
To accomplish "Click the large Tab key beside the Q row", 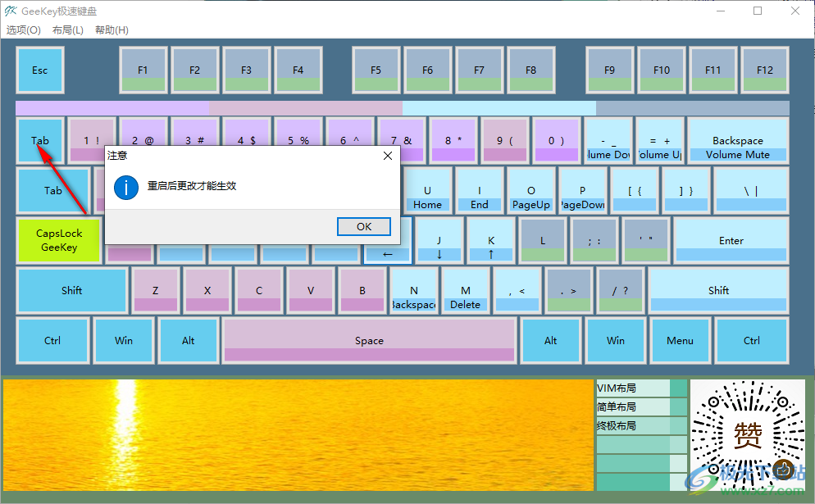I will [53, 191].
